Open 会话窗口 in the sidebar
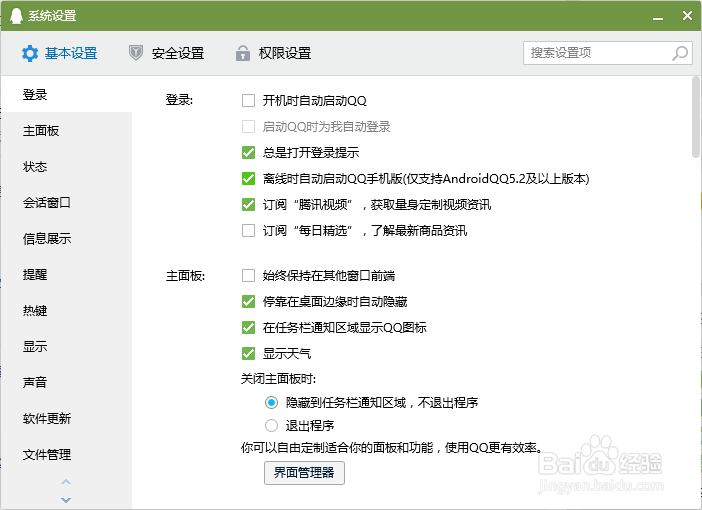 [66, 203]
